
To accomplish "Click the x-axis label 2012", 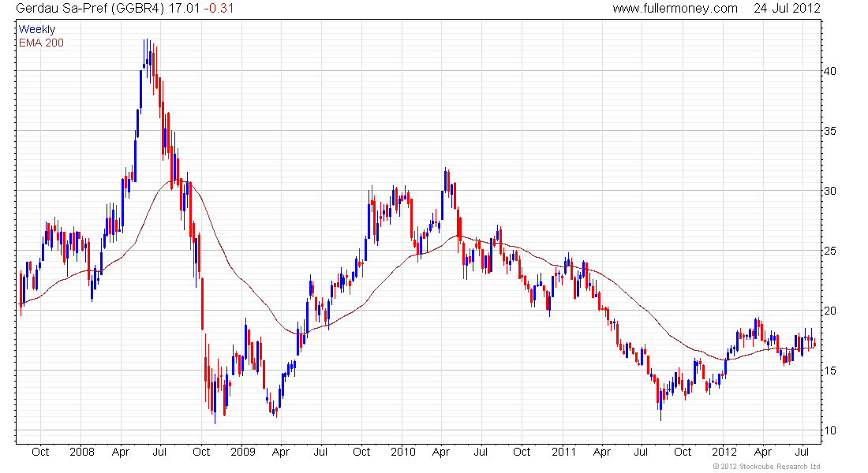I will click(x=724, y=452).
